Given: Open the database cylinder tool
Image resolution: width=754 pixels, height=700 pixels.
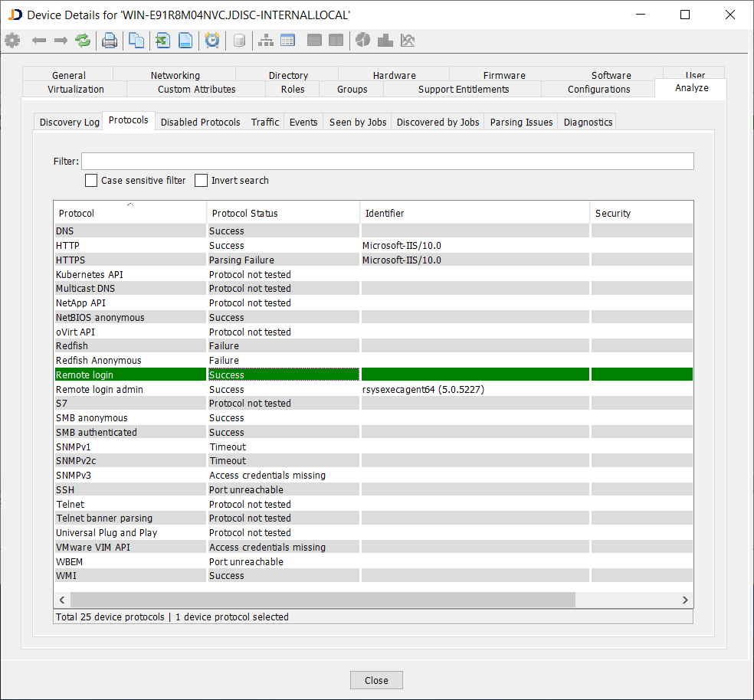Looking at the screenshot, I should [x=239, y=40].
